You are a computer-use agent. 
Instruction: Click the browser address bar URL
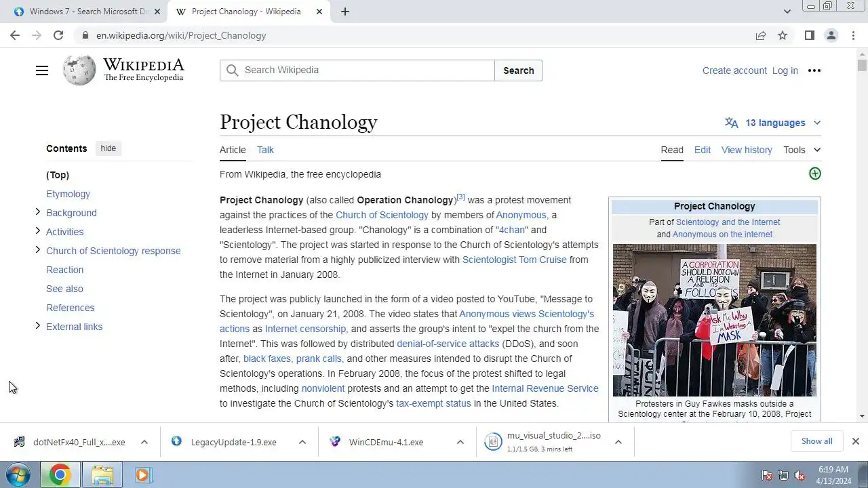tap(181, 35)
